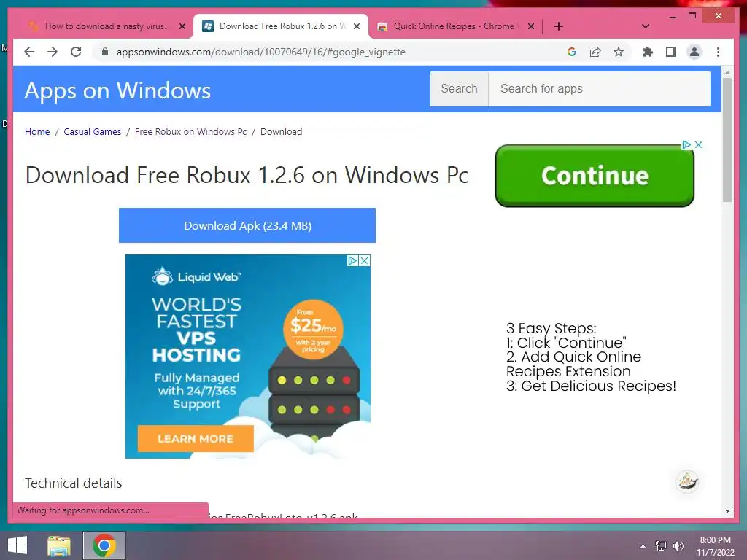Image resolution: width=747 pixels, height=560 pixels.
Task: Click the Liquid Web logo in ad
Action: [196, 276]
